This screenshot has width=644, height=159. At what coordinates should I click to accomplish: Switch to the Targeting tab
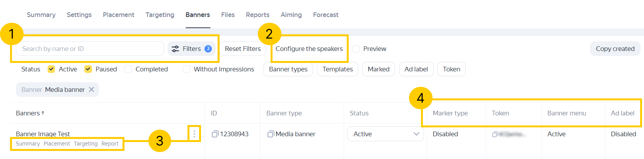(x=160, y=15)
